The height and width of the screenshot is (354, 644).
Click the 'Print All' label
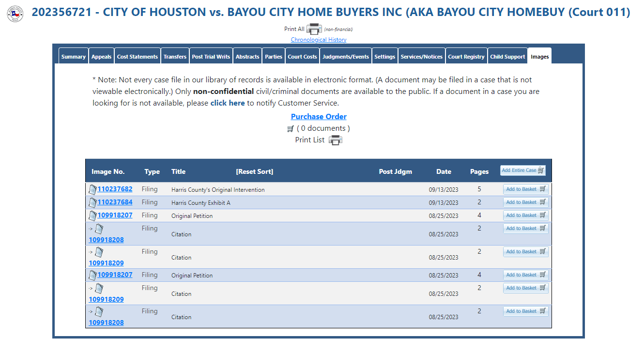(294, 29)
